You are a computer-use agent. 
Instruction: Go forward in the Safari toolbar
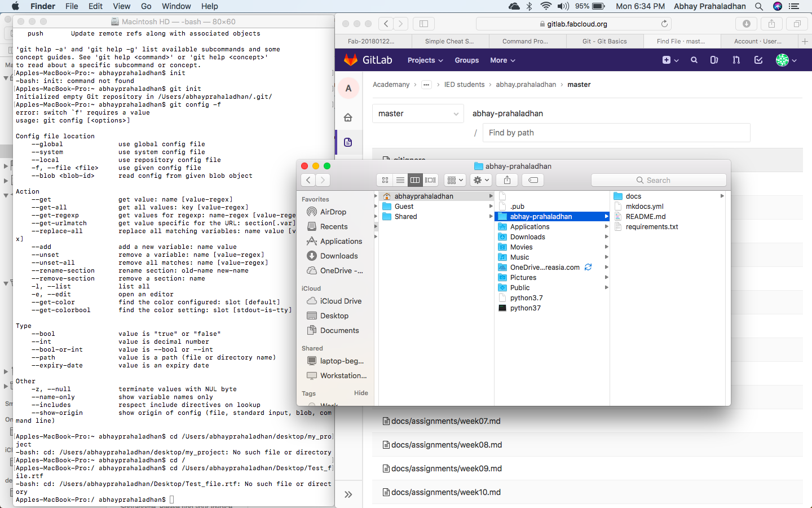pos(400,24)
